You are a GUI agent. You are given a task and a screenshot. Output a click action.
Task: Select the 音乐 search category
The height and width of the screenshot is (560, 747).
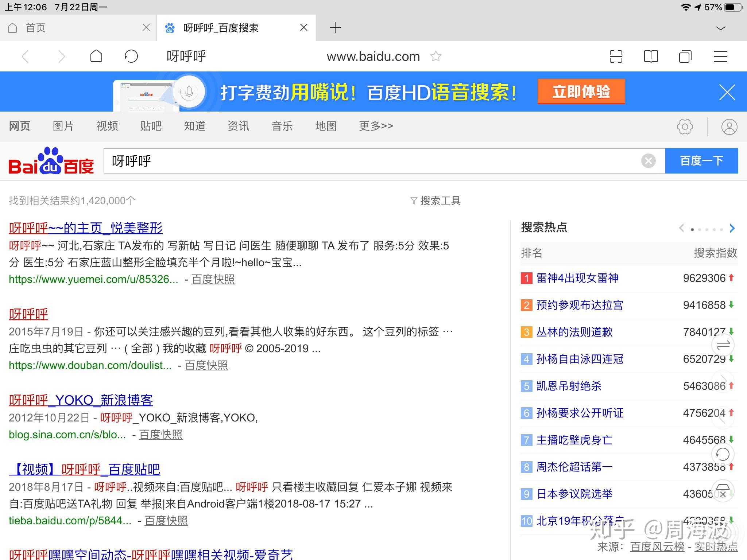click(282, 126)
